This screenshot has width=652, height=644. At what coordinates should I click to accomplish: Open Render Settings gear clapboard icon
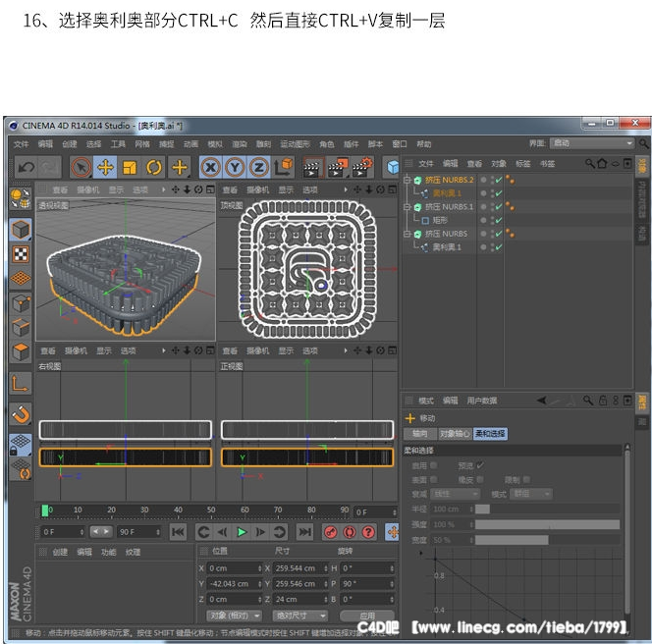(x=362, y=167)
